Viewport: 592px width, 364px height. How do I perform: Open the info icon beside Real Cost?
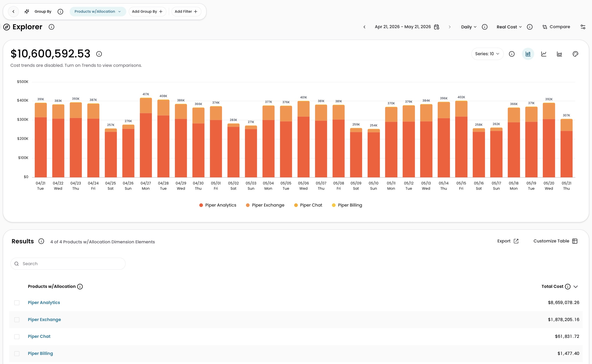(530, 27)
